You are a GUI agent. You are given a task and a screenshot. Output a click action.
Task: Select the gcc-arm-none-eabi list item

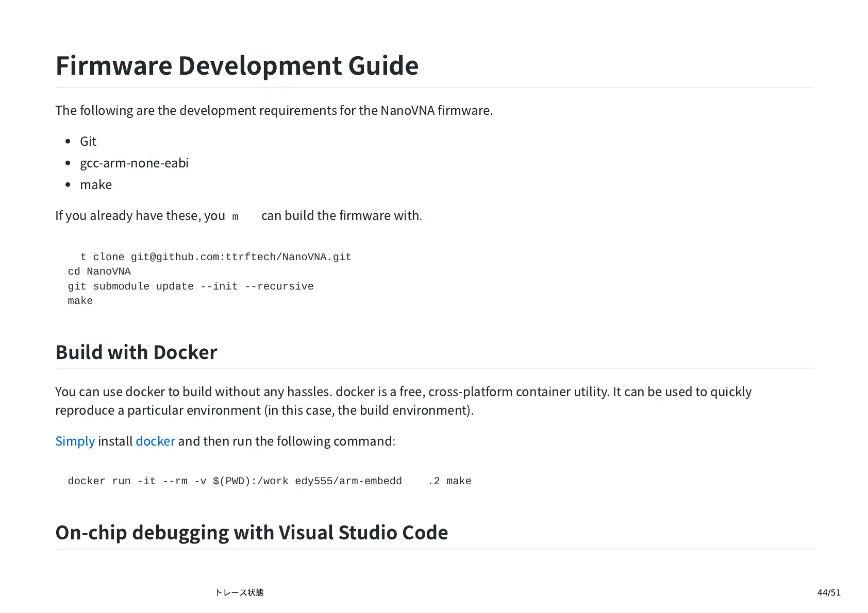click(x=134, y=163)
